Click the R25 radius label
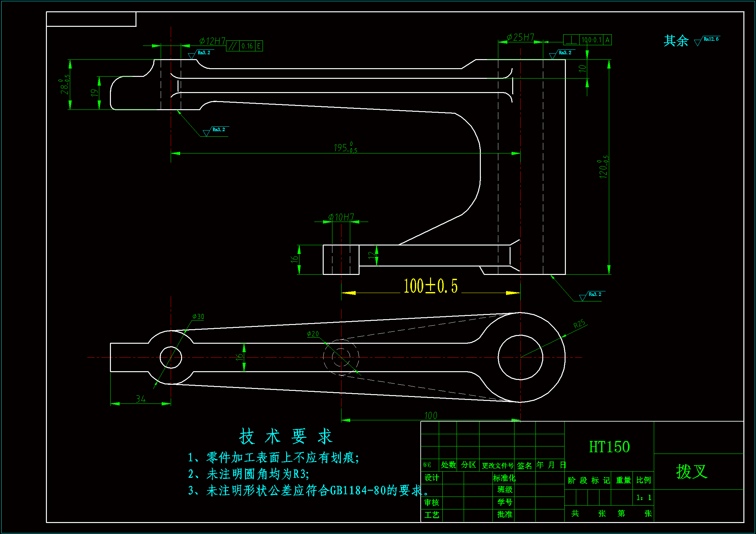 click(579, 324)
